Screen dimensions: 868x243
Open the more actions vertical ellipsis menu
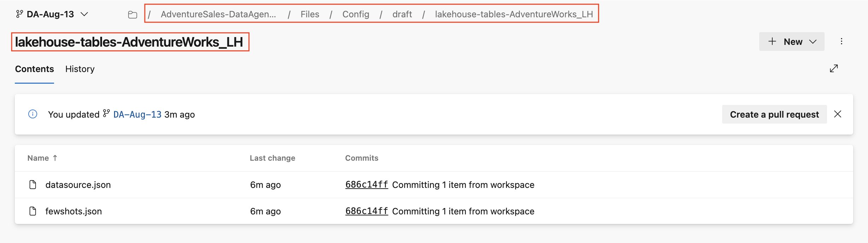842,41
